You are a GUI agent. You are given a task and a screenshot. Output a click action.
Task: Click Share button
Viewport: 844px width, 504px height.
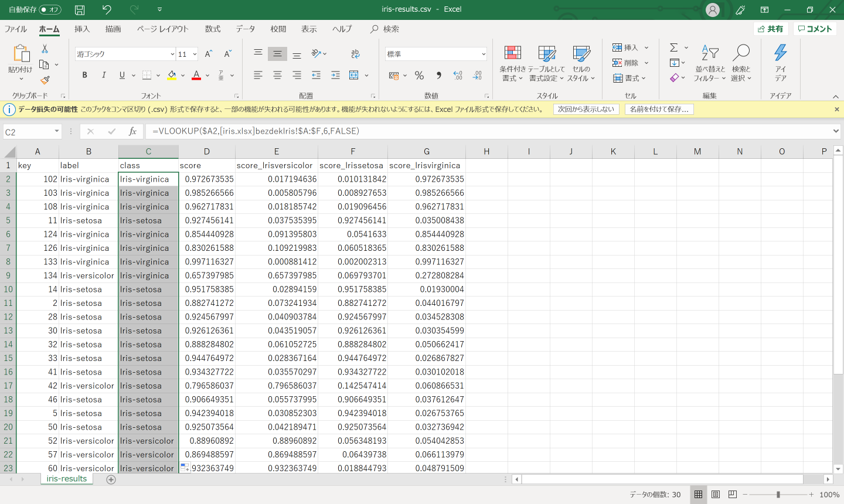[770, 29]
